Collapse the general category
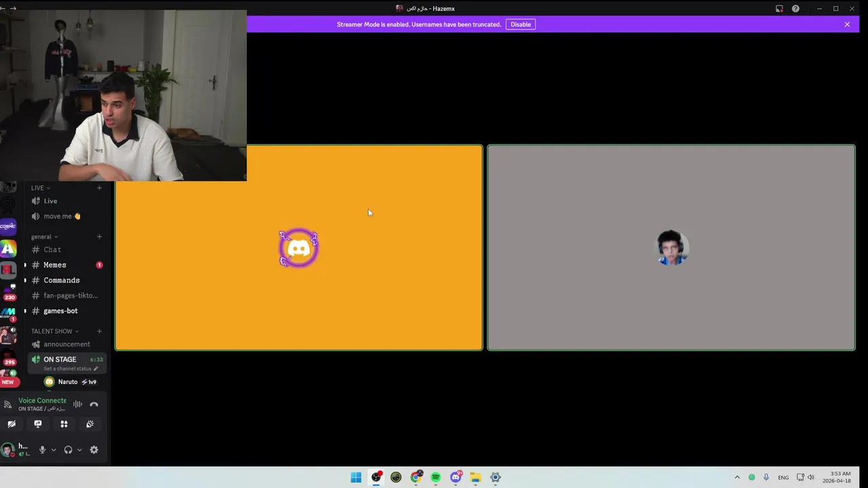The height and width of the screenshot is (488, 868). (x=44, y=237)
